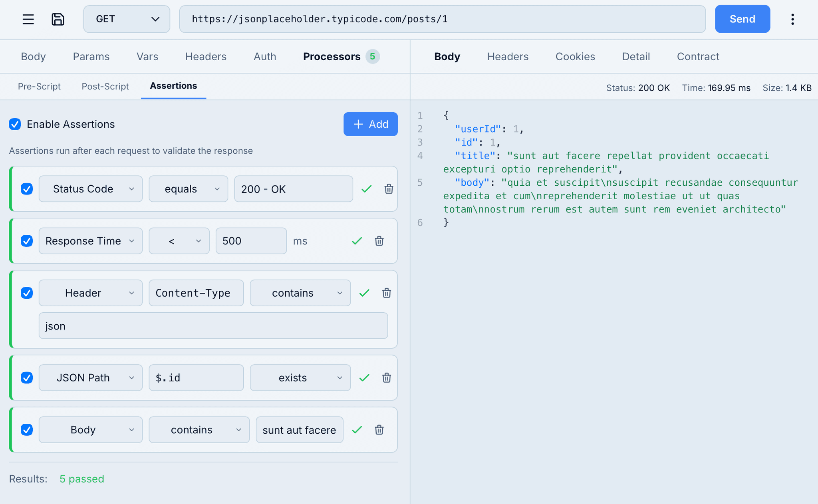Image resolution: width=818 pixels, height=504 pixels.
Task: Delete the JSON Path assertion
Action: point(386,378)
